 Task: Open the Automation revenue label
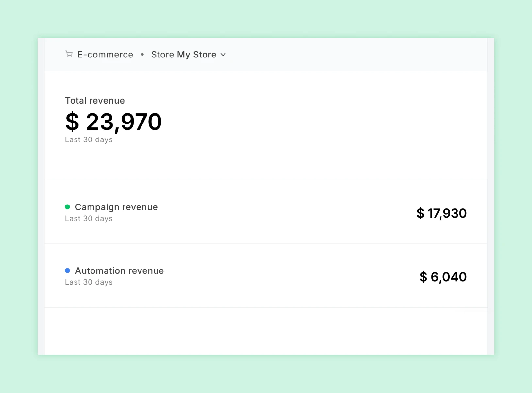pos(119,271)
